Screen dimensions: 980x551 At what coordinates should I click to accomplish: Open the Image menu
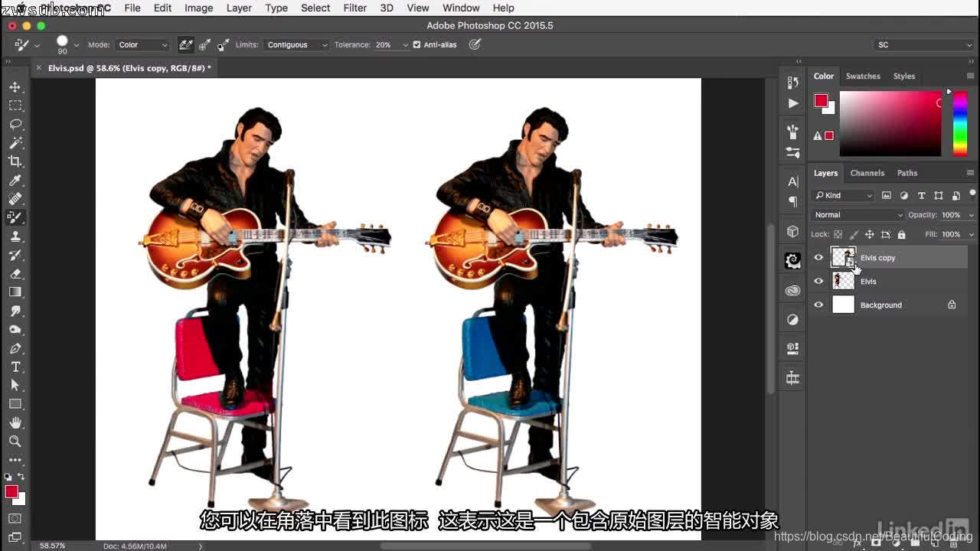(198, 8)
